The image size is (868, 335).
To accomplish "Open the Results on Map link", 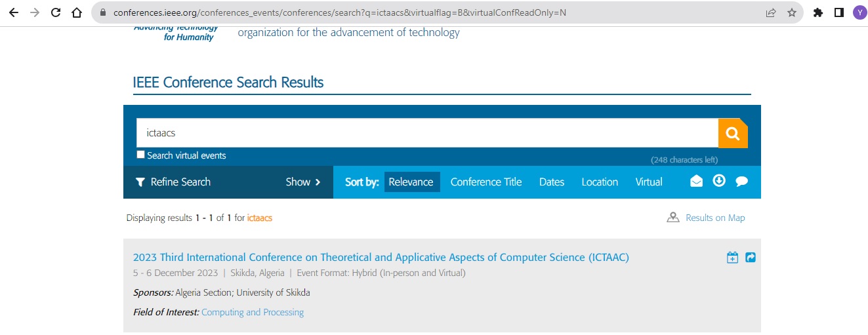I will 715,218.
